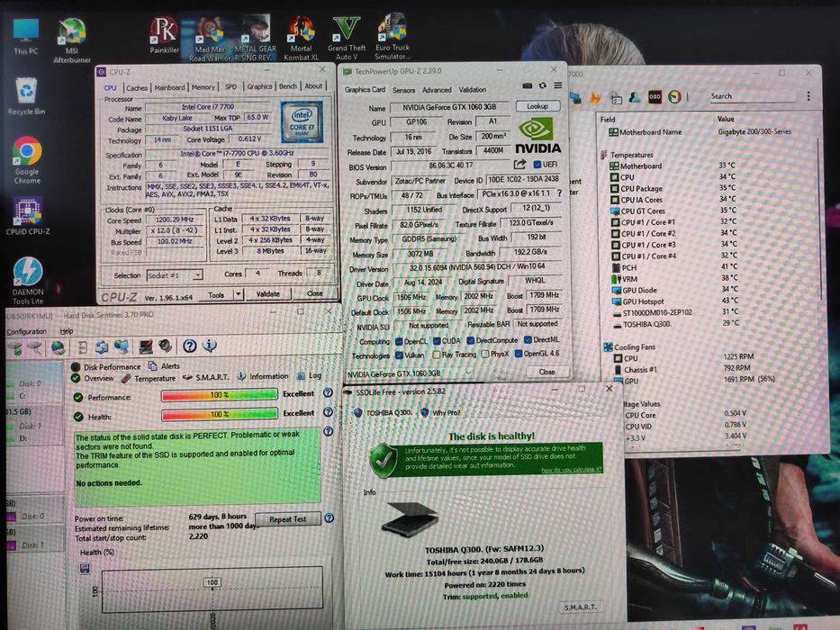840x630 pixels.
Task: Switch to CPU-Z Memory tab
Action: coord(203,86)
